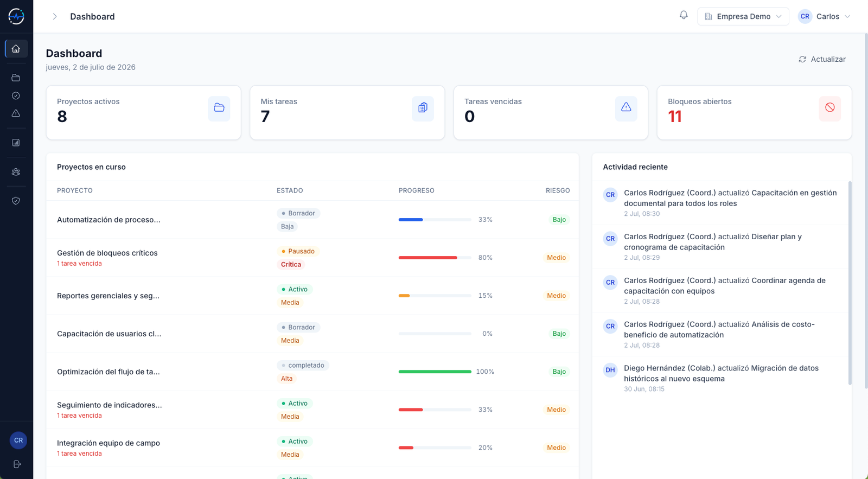Open the reports chart sidebar icon
Screen dimensions: 868x479
point(16,143)
